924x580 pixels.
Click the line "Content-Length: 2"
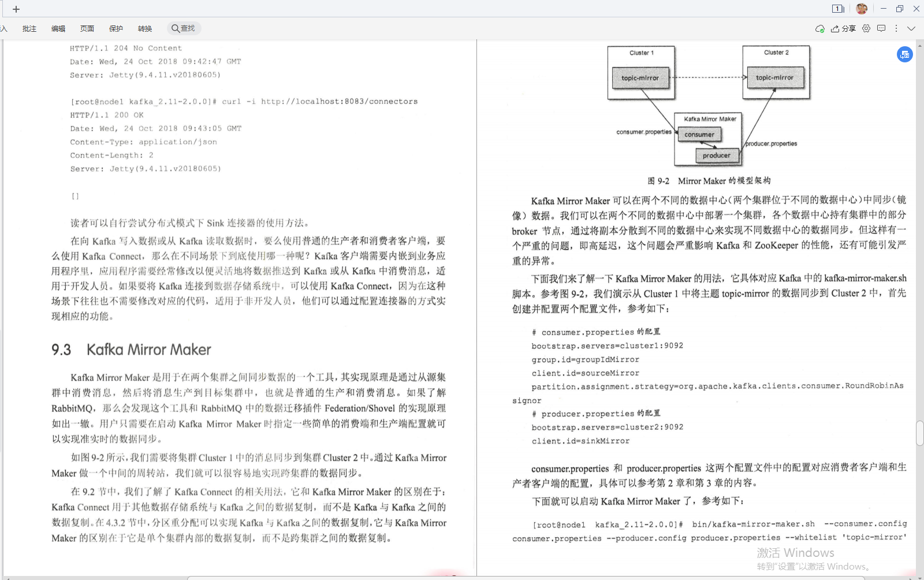[111, 155]
